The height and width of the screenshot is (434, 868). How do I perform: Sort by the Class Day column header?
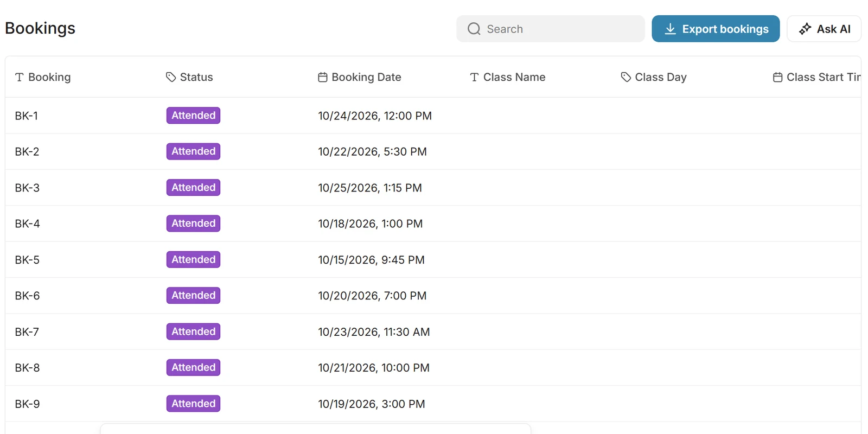pos(661,77)
